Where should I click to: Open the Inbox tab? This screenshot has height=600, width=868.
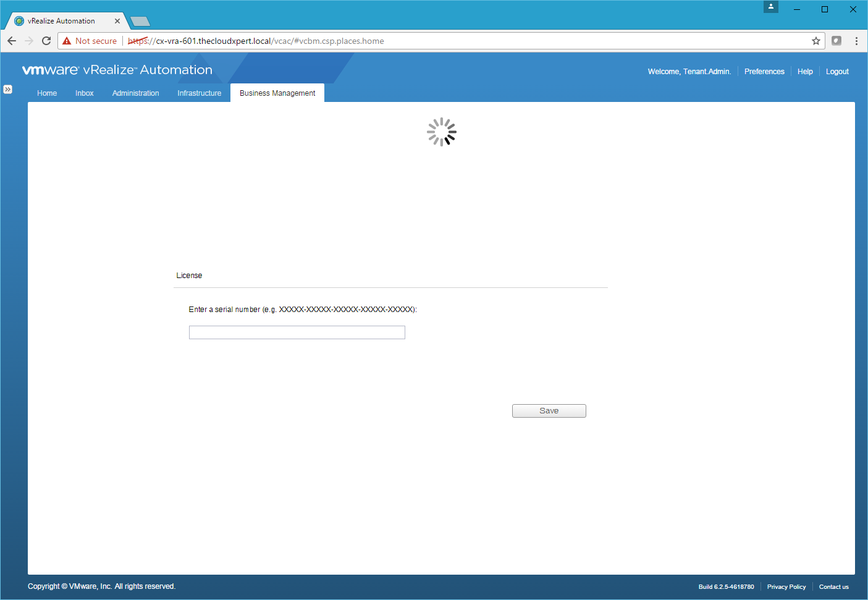click(x=85, y=93)
